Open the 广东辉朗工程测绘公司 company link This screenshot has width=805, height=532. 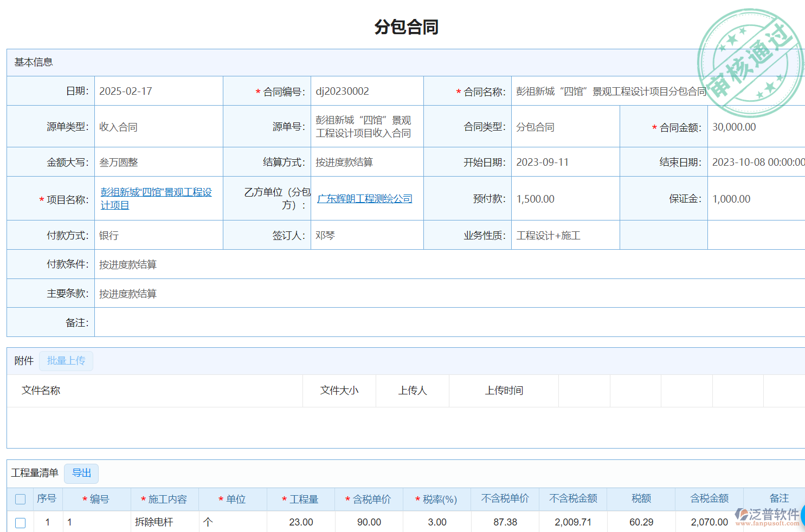(364, 199)
